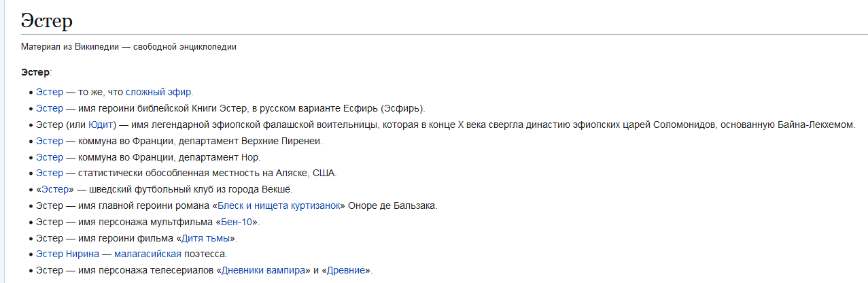
Task: Open the Эстер Нирина article link
Action: (x=67, y=254)
